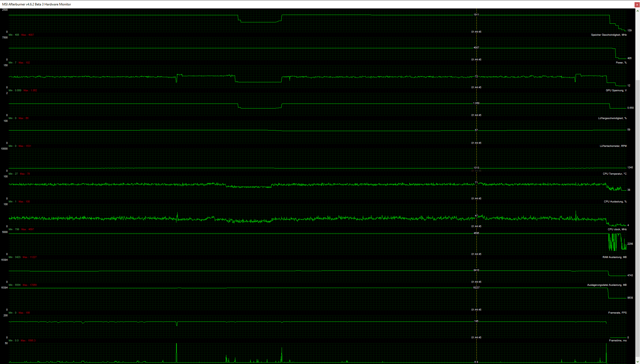640x364 pixels.
Task: Click the 1911 value on timeline marker
Action: click(x=476, y=15)
